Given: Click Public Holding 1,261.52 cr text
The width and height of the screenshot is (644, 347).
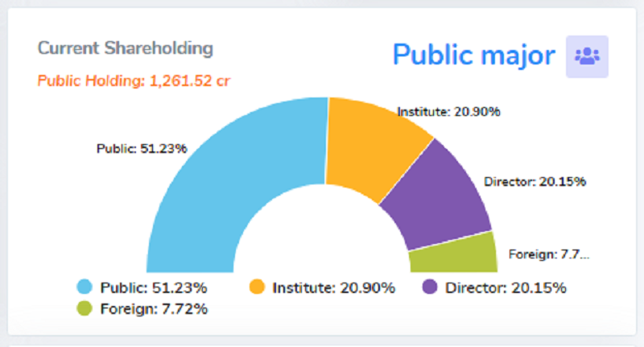Looking at the screenshot, I should coord(134,81).
